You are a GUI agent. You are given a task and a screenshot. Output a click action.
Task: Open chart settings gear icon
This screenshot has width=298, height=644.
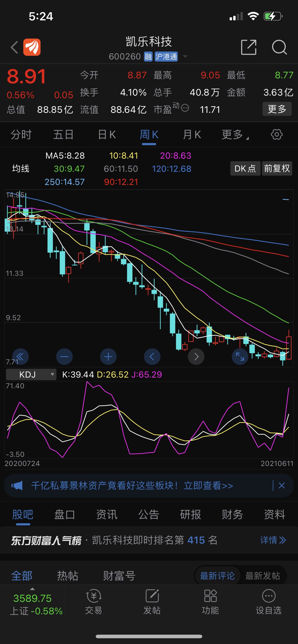(x=277, y=134)
